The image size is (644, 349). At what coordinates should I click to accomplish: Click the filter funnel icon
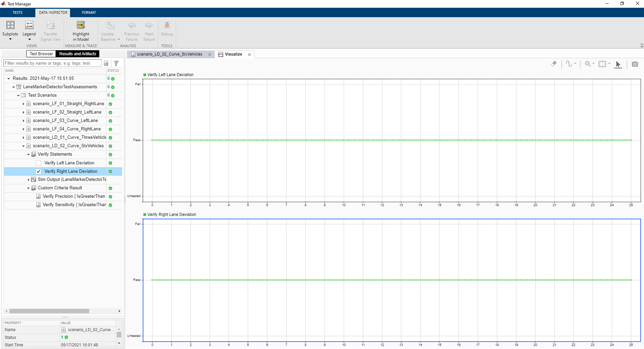click(x=116, y=63)
